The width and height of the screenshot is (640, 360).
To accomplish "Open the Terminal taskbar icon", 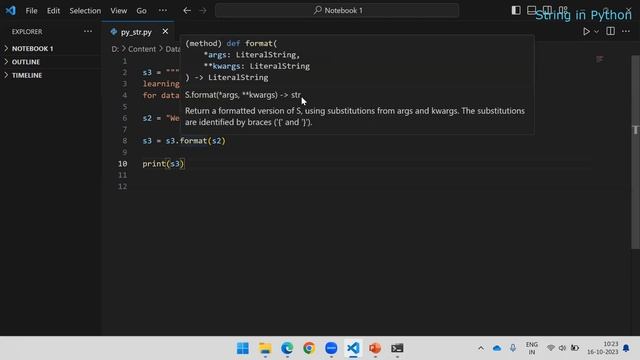I will click(x=397, y=348).
